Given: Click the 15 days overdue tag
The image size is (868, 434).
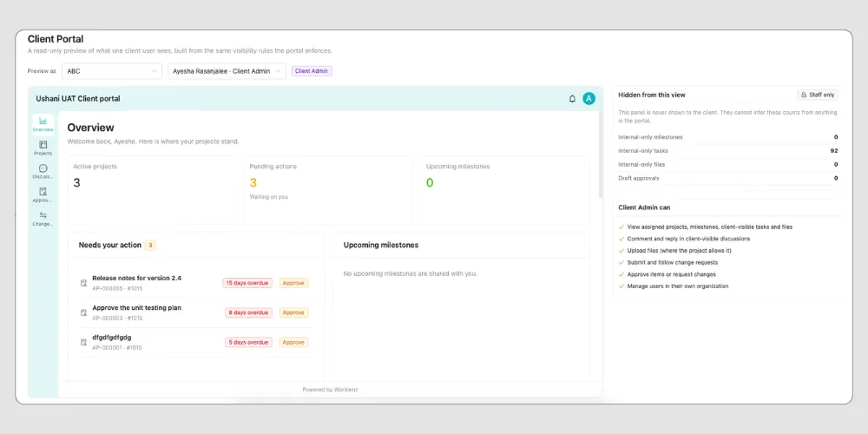Looking at the screenshot, I should point(247,283).
